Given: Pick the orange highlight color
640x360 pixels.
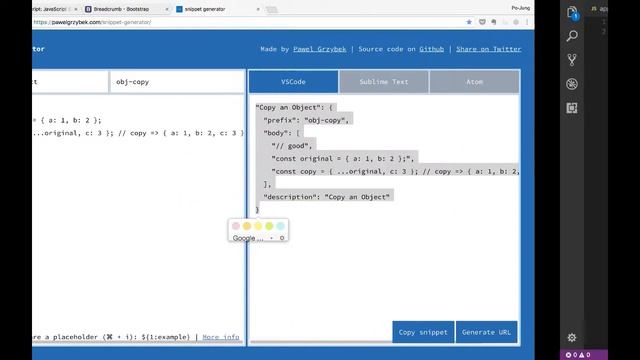Looking at the screenshot, I should (x=247, y=226).
